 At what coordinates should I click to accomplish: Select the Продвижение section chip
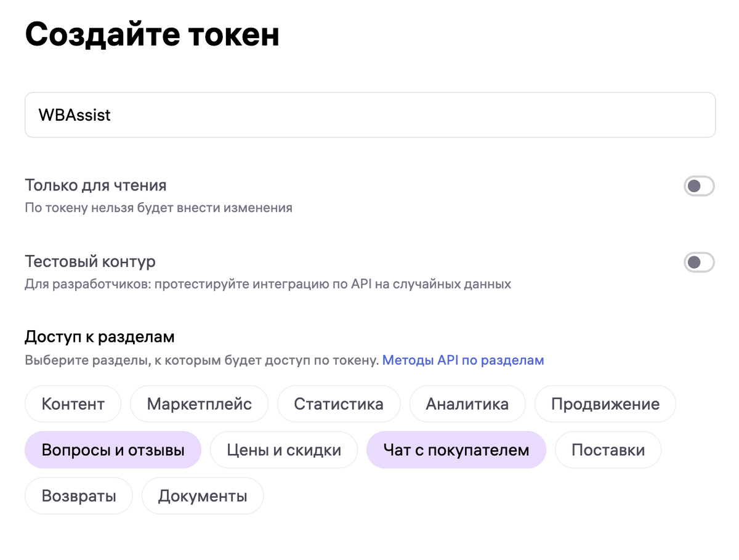click(605, 404)
